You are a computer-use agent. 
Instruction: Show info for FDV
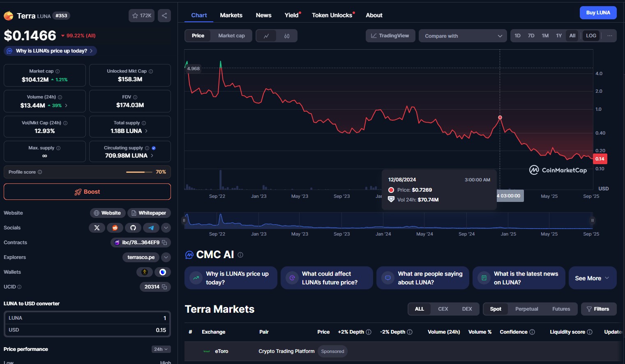tap(135, 97)
